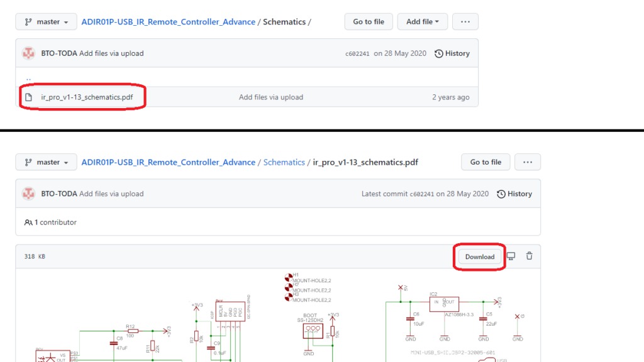
Task: Open the ADIR01P-USB_IR_Remote_Controller_Advance repository link
Action: pyautogui.click(x=167, y=21)
